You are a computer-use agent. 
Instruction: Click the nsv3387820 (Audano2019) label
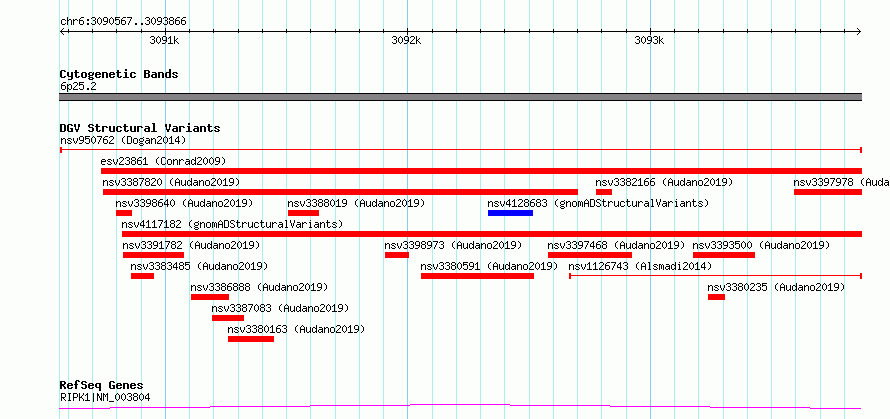(171, 182)
